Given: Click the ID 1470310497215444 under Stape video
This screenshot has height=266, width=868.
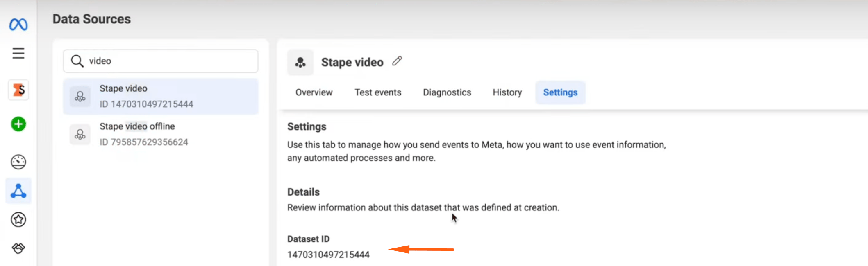Looking at the screenshot, I should pos(146,104).
